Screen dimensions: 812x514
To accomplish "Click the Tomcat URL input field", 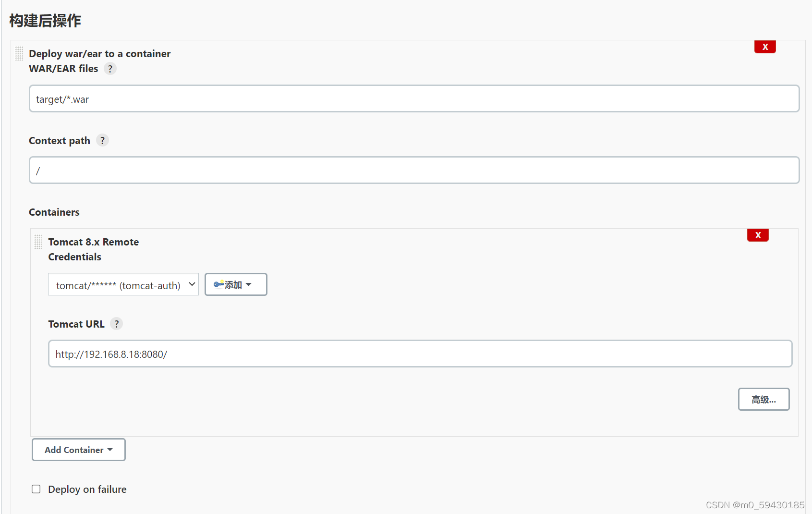I will coord(420,354).
